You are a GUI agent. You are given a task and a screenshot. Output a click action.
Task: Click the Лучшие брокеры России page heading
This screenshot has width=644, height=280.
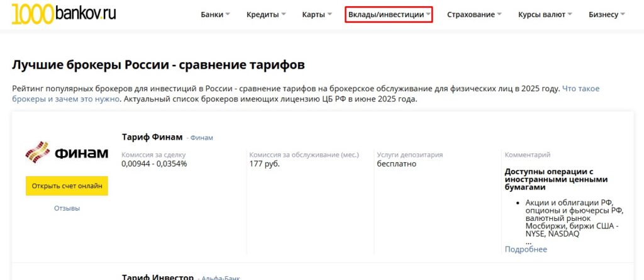158,65
